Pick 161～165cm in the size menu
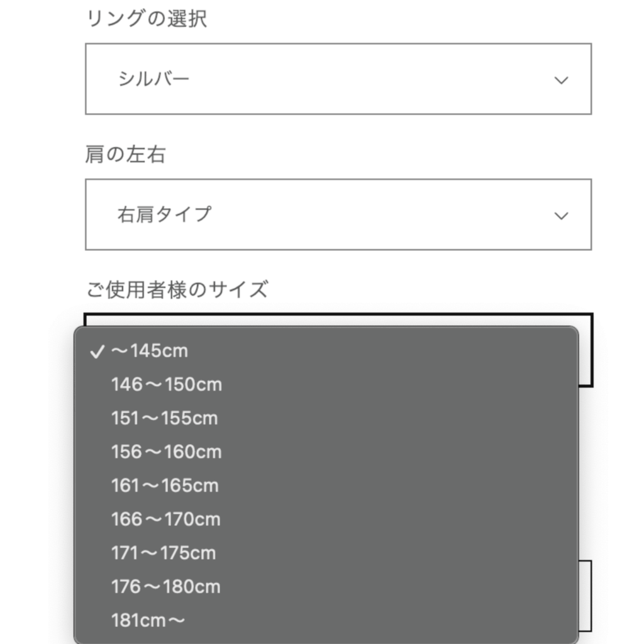Image resolution: width=644 pixels, height=644 pixels. coord(326,486)
